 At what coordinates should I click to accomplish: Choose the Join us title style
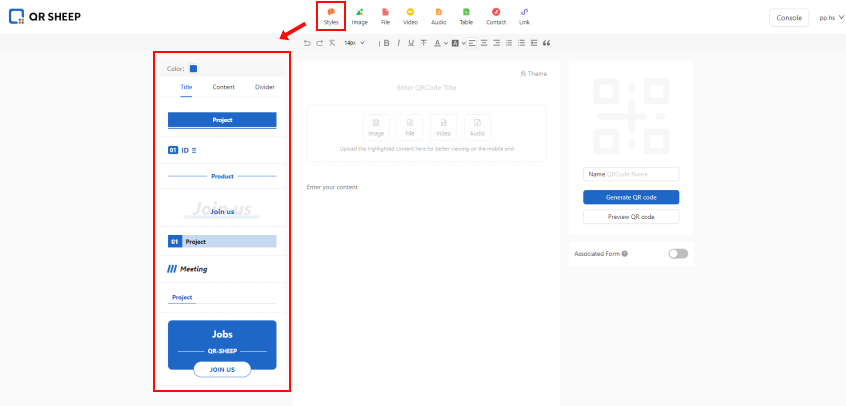click(x=222, y=210)
